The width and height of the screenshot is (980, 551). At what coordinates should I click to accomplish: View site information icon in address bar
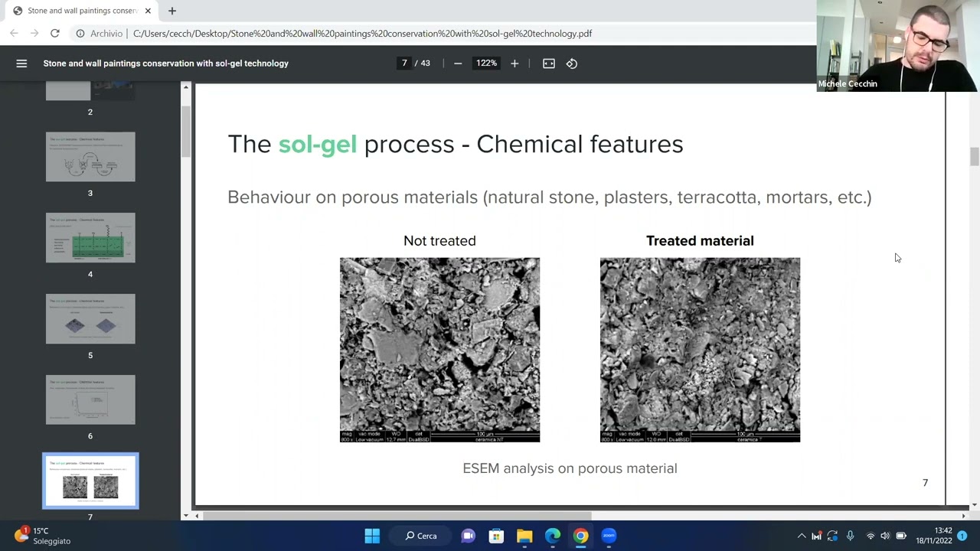point(80,34)
